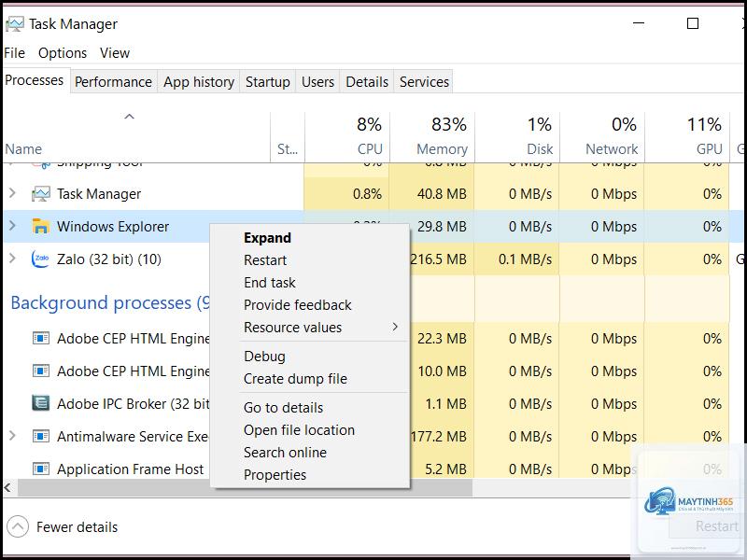
Task: Expand the Antimalware Service Executable row
Action: point(12,436)
